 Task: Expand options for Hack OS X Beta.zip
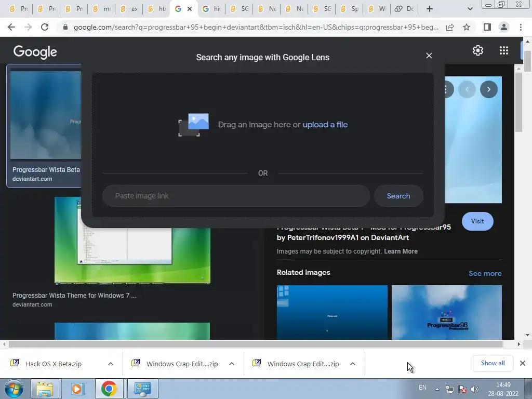pyautogui.click(x=111, y=364)
